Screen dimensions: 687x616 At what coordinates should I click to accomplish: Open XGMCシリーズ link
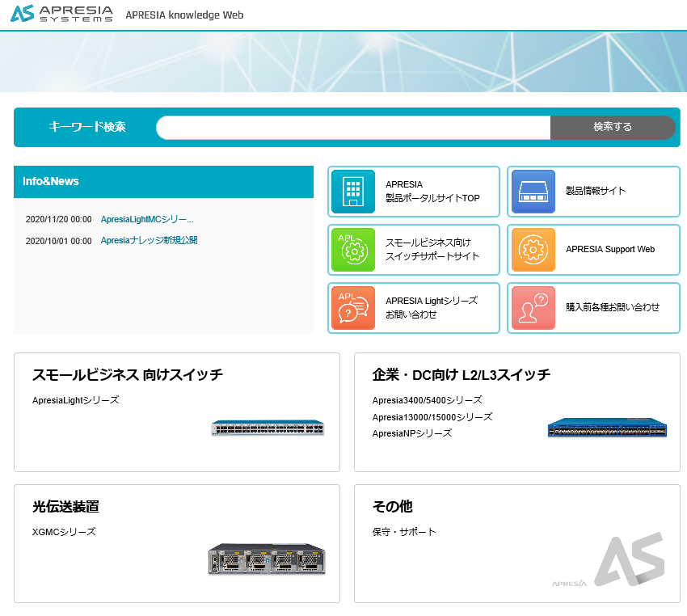[64, 532]
